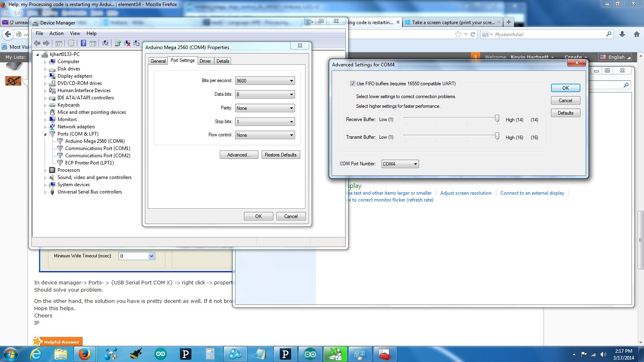Go to the Firefox home page icon
The height and width of the screenshot is (362, 644).
click(x=637, y=34)
